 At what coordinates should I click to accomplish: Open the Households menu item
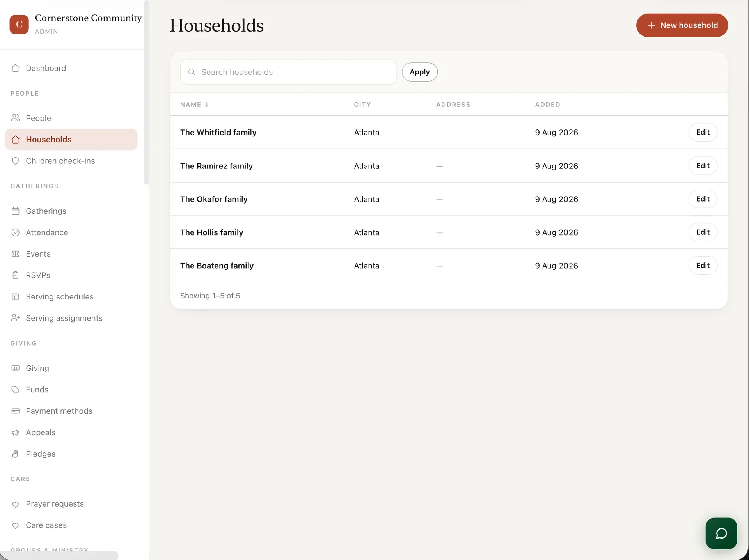click(x=71, y=140)
